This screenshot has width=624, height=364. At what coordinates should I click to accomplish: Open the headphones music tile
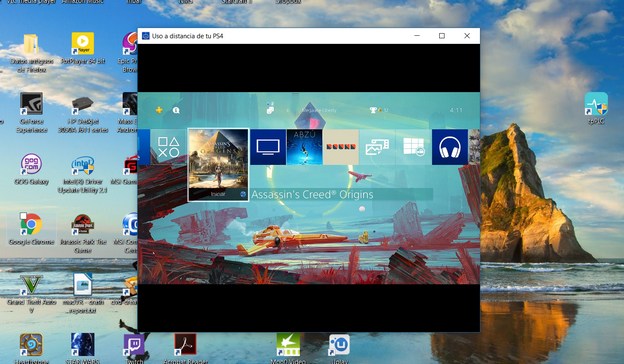[450, 147]
